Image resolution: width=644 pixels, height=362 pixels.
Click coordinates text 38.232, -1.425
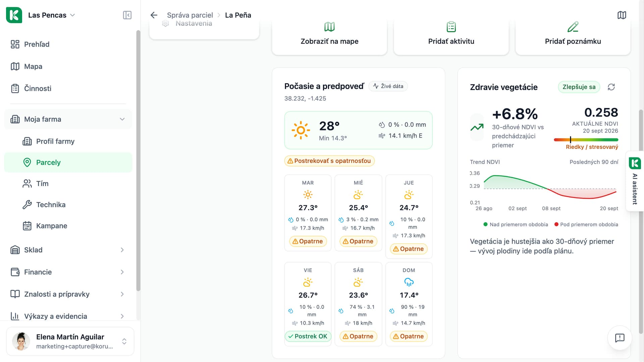305,99
